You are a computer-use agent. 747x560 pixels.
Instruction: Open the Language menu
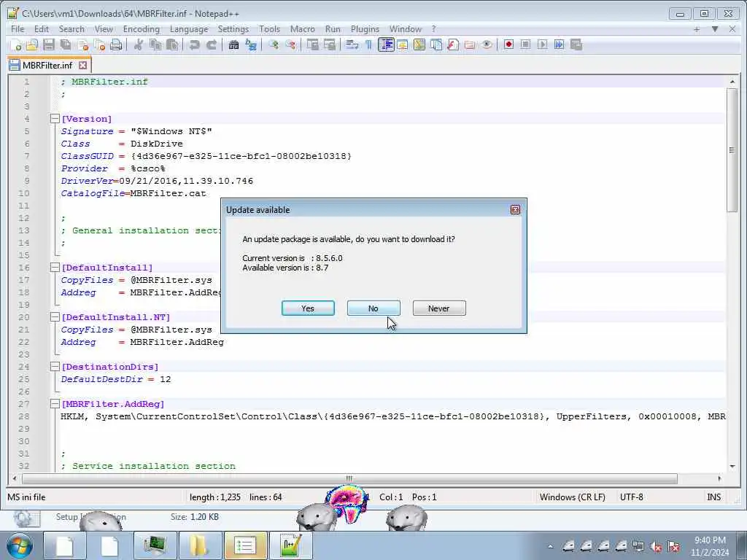[189, 29]
